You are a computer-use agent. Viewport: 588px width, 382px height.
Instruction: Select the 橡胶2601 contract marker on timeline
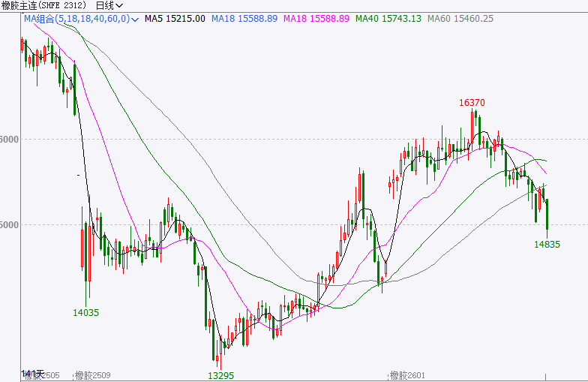point(407,375)
